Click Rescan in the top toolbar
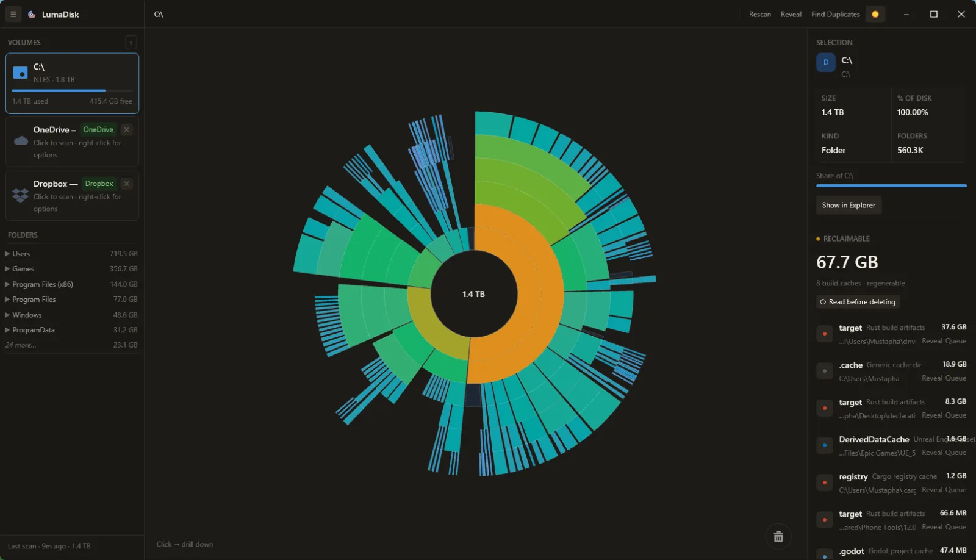976x560 pixels. 760,14
